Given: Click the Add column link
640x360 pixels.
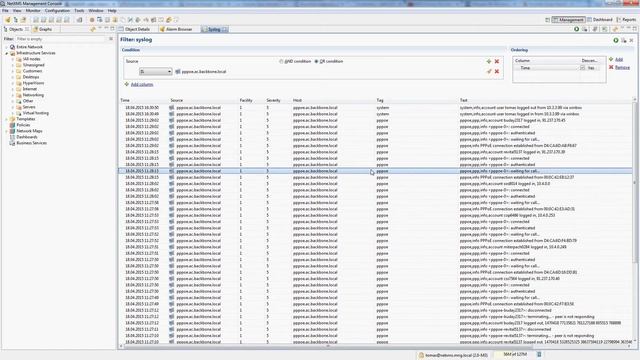Looking at the screenshot, I should click(142, 84).
